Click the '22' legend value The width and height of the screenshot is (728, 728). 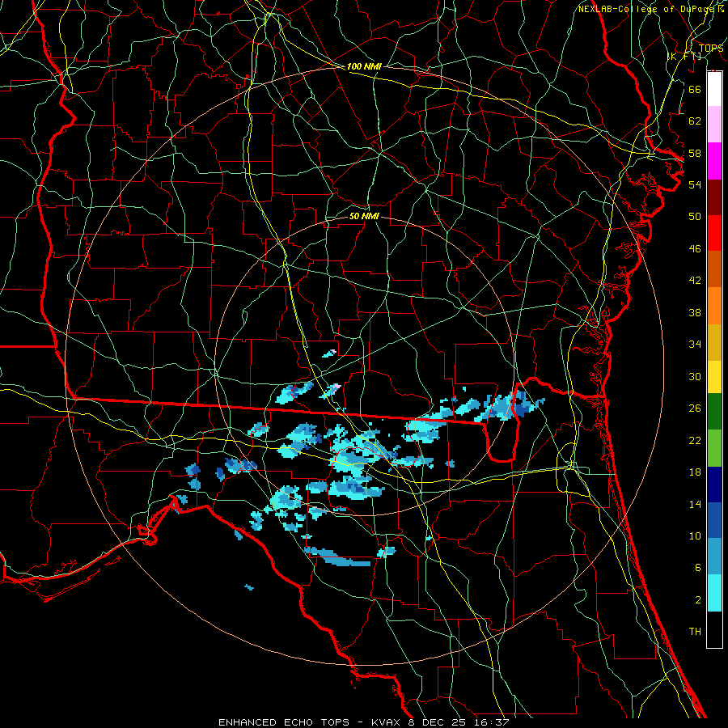pyautogui.click(x=695, y=440)
